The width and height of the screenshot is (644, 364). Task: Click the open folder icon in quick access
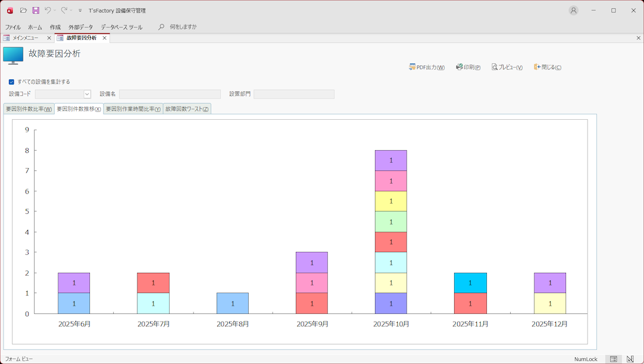(x=23, y=11)
